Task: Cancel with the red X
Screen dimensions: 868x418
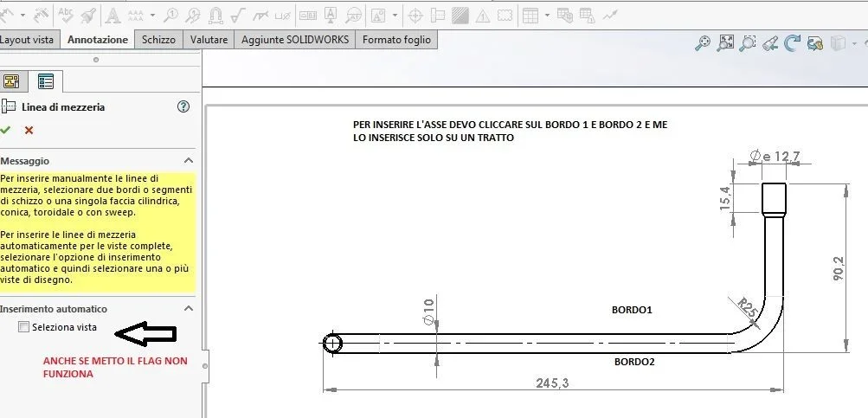Action: pos(29,130)
